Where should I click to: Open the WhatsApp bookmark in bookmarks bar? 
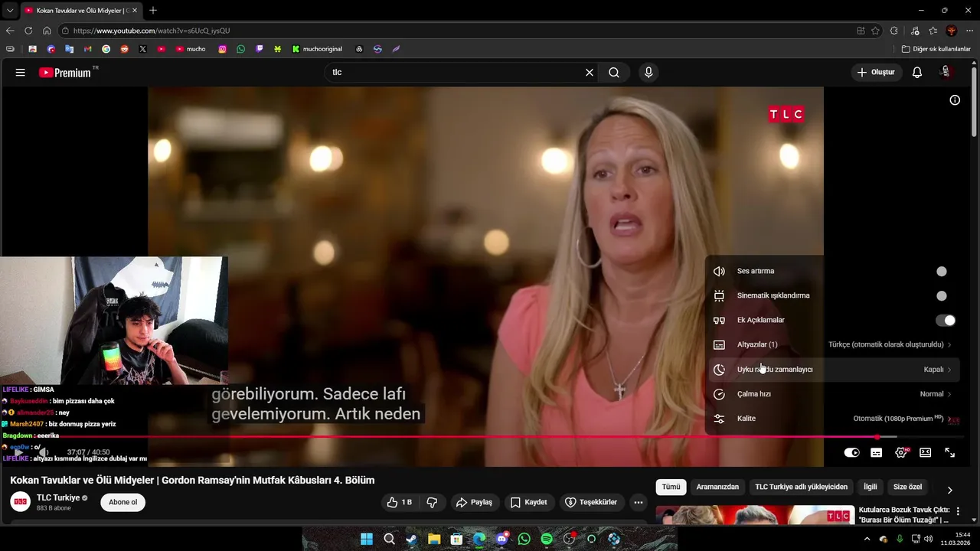[241, 49]
